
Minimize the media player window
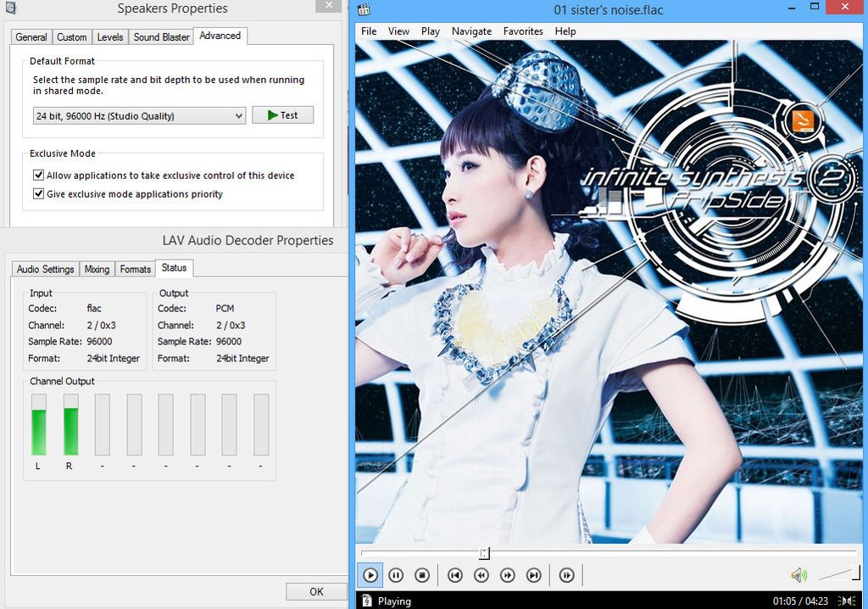792,7
